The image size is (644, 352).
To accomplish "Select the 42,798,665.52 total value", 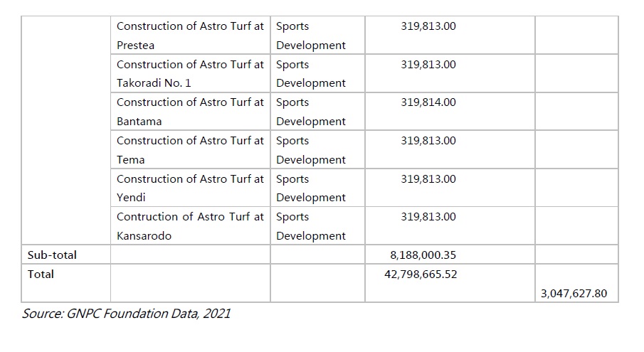I will click(x=421, y=274).
